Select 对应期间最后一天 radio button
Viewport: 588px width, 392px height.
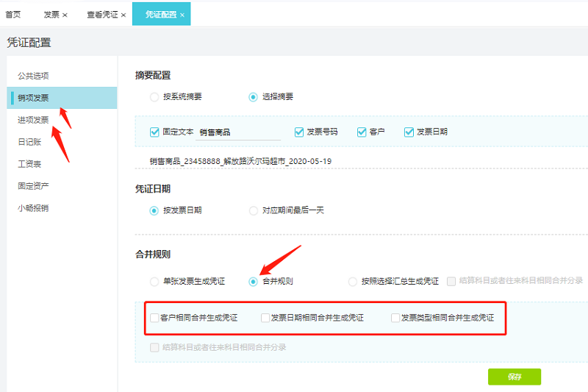coord(253,210)
